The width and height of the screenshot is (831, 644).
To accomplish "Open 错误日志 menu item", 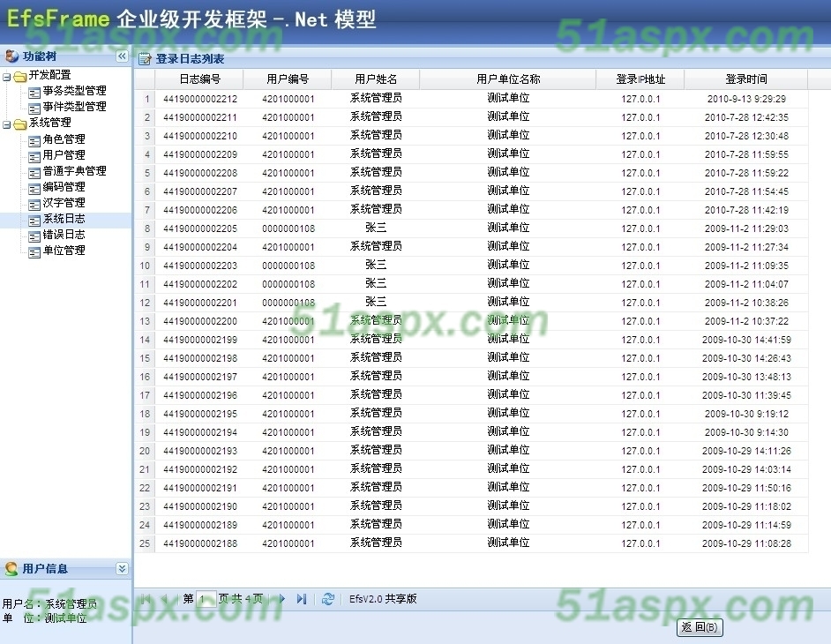I will click(64, 235).
